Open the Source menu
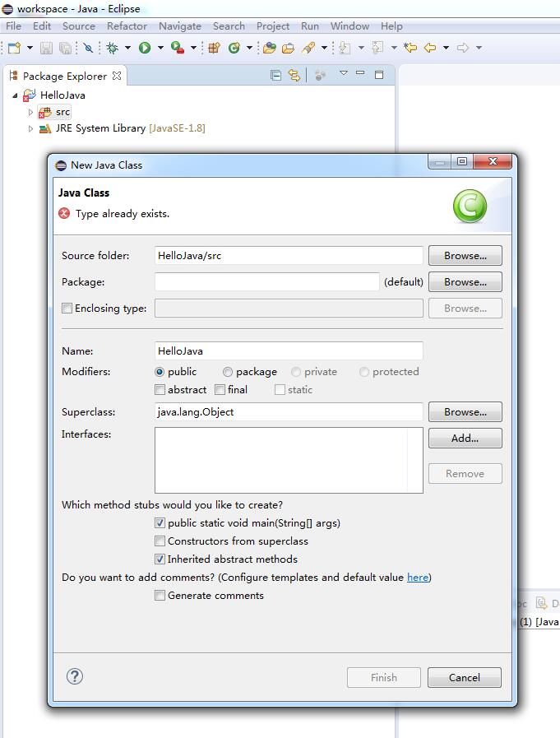 [79, 26]
